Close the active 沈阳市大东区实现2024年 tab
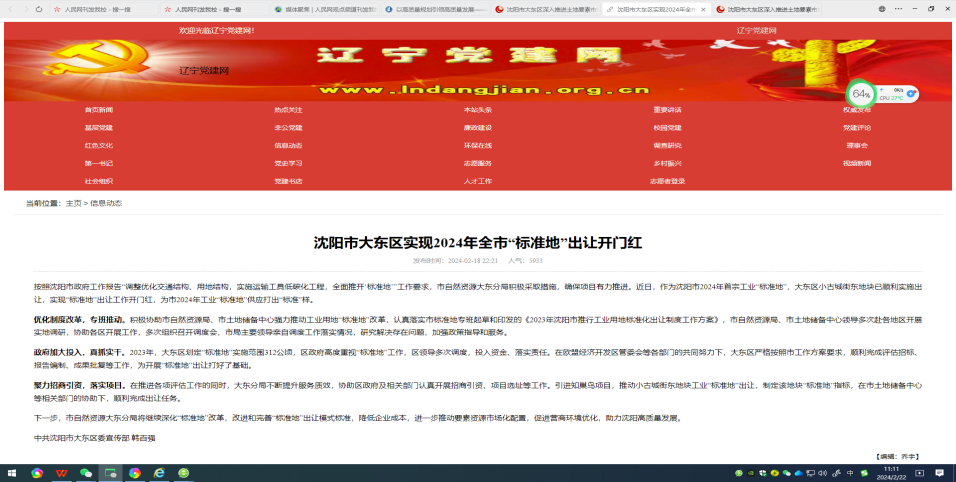The image size is (956, 482). pos(704,9)
